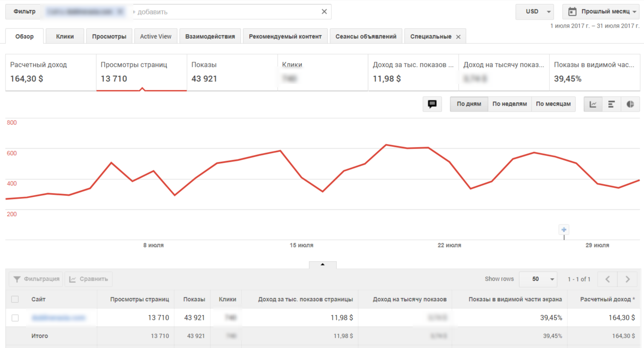
Task: Click the Фильтр button
Action: coord(24,12)
